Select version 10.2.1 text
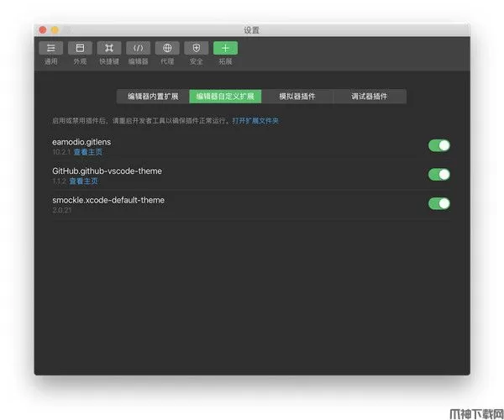504x420 pixels. [x=61, y=152]
